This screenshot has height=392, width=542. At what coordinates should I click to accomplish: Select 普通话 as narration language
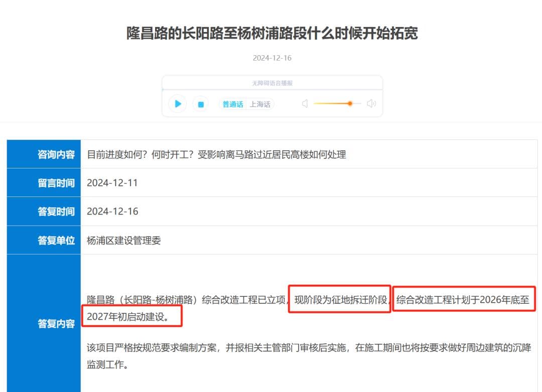coord(233,104)
